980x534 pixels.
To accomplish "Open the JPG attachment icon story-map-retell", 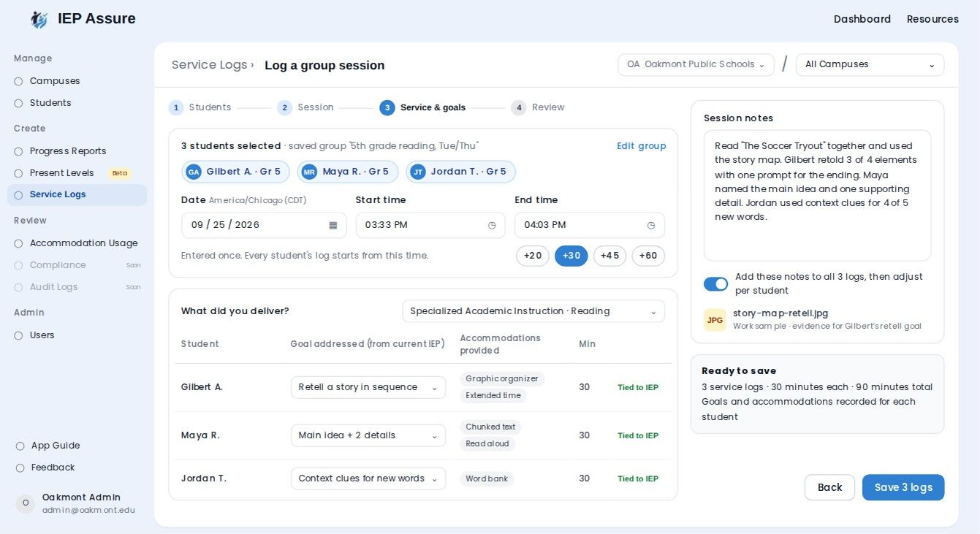I will point(715,320).
